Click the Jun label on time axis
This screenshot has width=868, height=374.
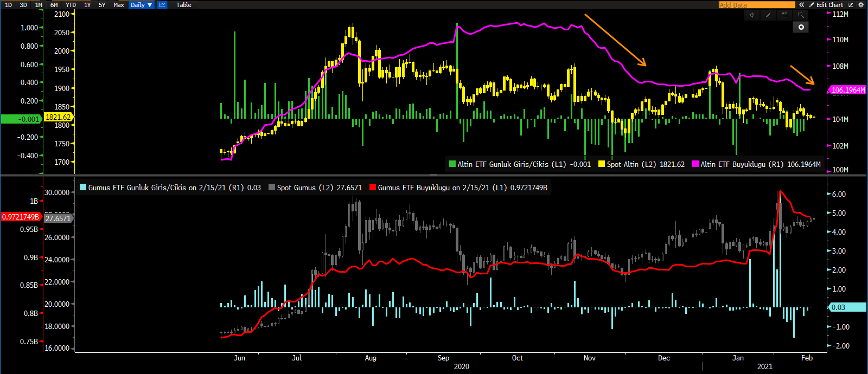239,358
